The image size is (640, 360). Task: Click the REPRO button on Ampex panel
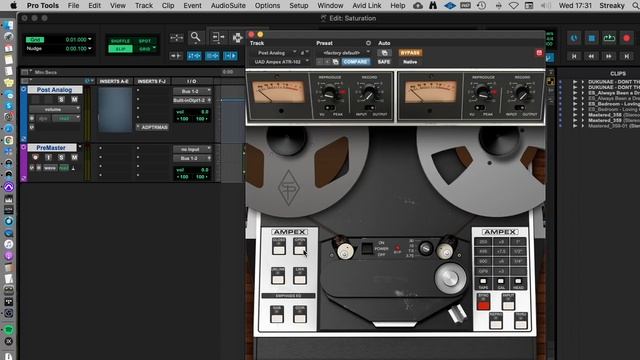[496, 321]
